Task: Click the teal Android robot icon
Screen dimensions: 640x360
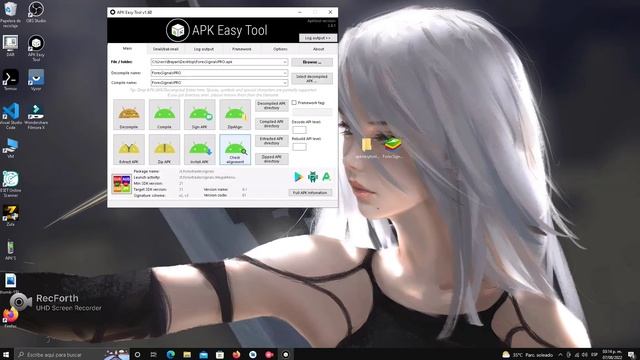Action: click(x=313, y=177)
